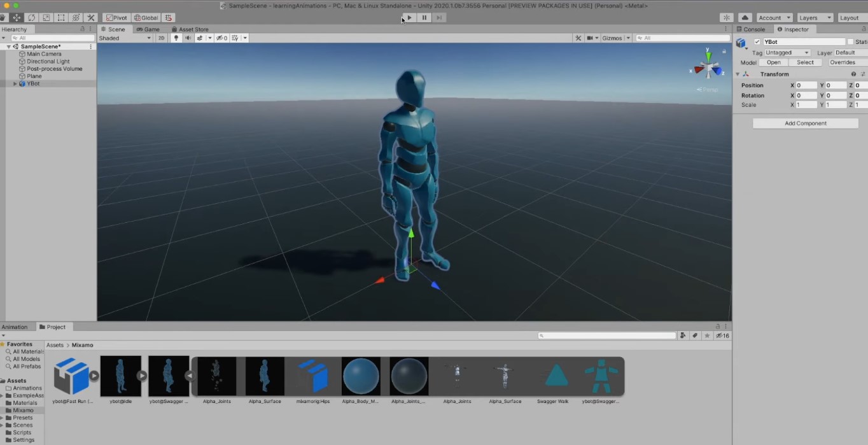Open the Shaded draw mode dropdown
Viewport: 868px width, 445px height.
125,38
